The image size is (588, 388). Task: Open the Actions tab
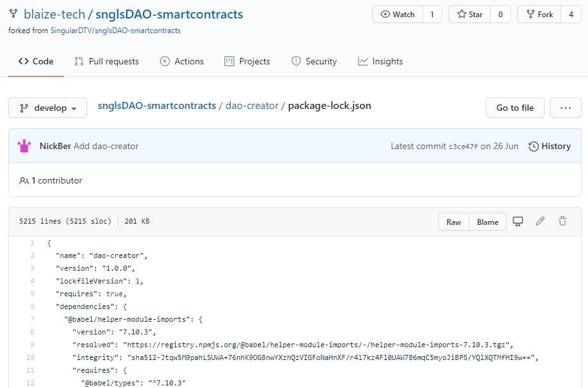182,61
